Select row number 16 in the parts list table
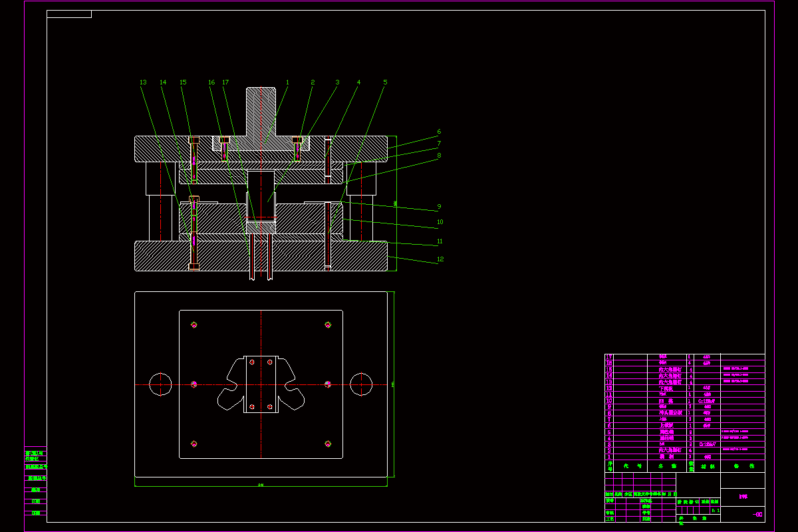The width and height of the screenshot is (798, 532). tap(685, 363)
